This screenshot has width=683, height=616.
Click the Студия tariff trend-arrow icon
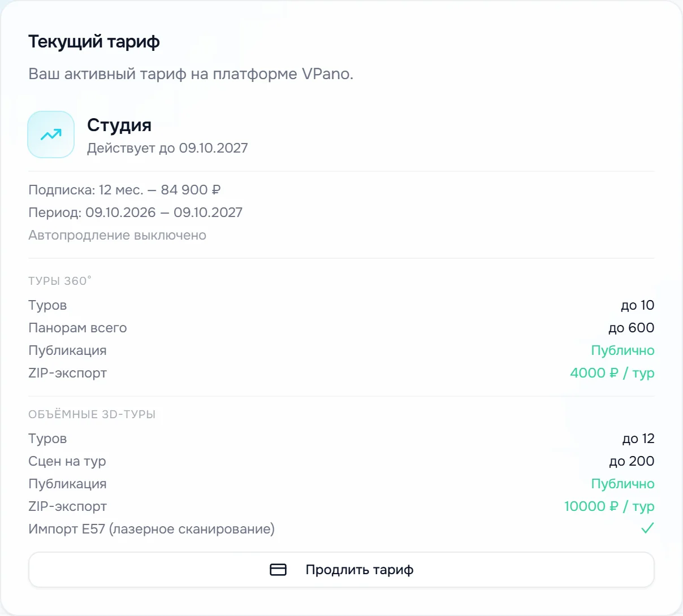click(51, 135)
